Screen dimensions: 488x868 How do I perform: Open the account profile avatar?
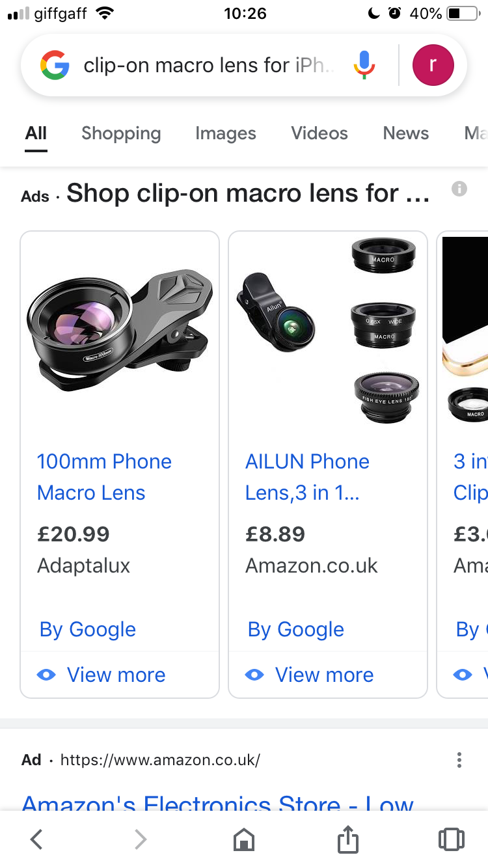click(x=433, y=66)
